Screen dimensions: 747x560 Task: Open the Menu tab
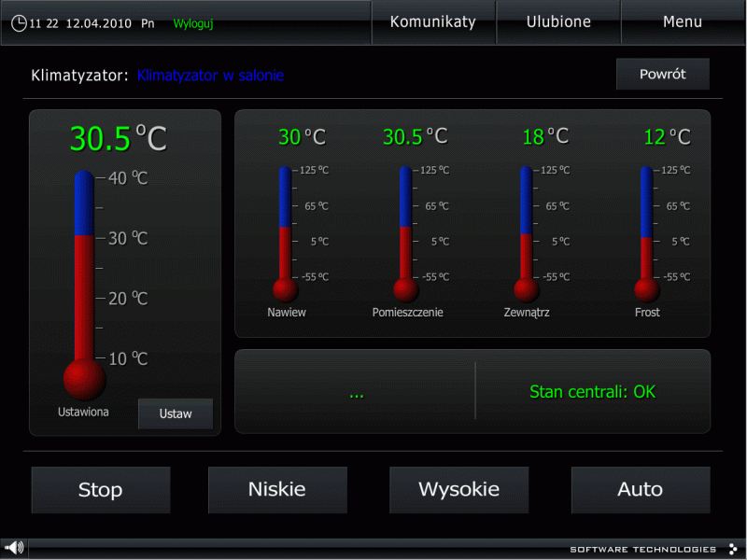[x=683, y=22]
